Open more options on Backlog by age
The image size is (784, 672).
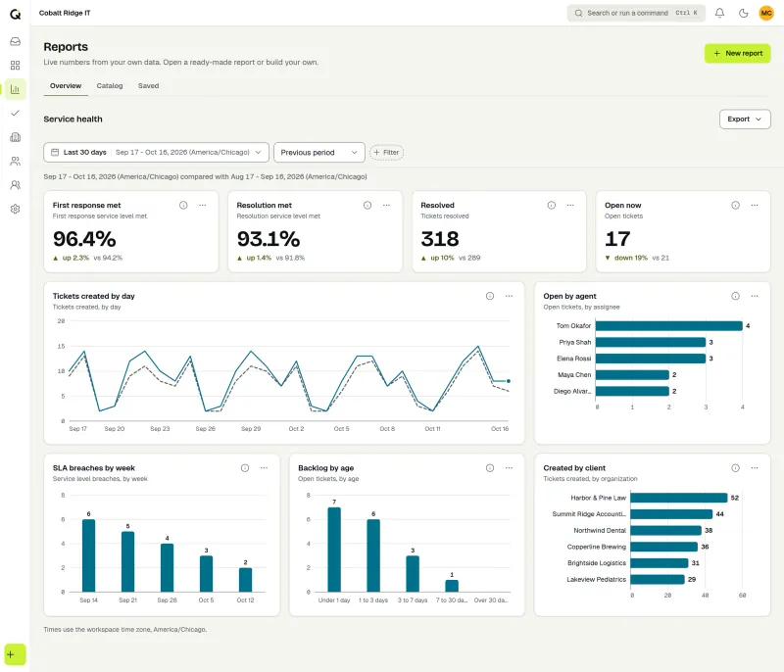(509, 468)
